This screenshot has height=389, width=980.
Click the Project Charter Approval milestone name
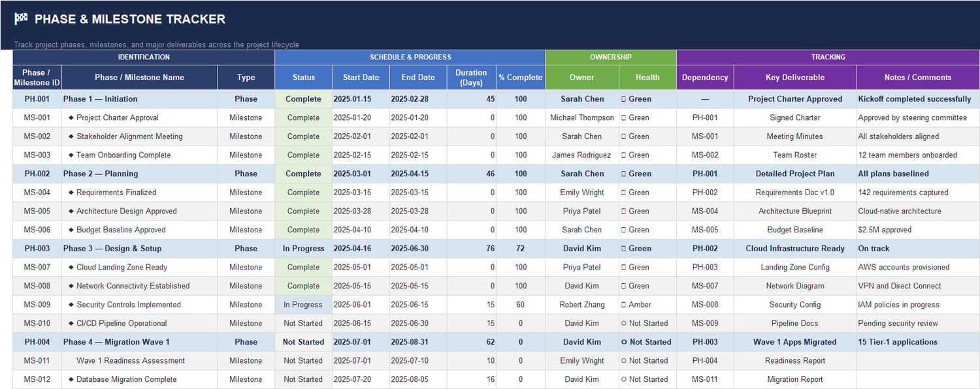[x=118, y=117]
